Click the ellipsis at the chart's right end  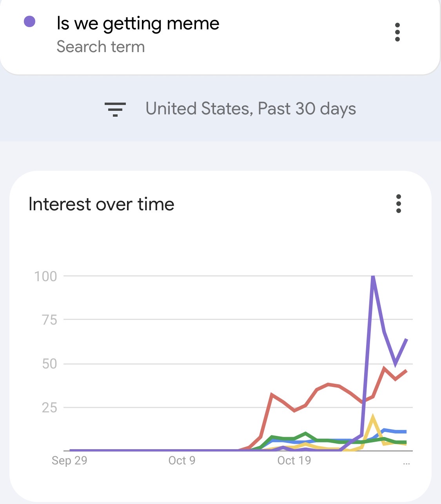coord(407,463)
